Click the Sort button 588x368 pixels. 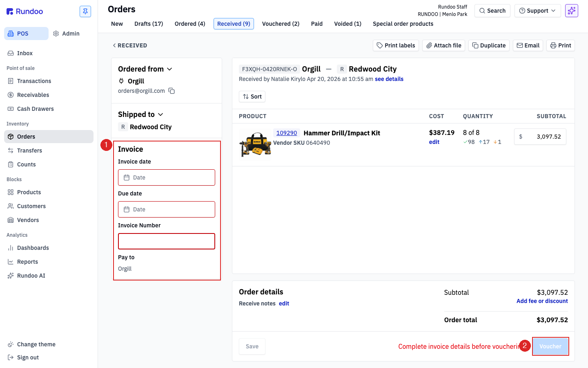(x=252, y=96)
